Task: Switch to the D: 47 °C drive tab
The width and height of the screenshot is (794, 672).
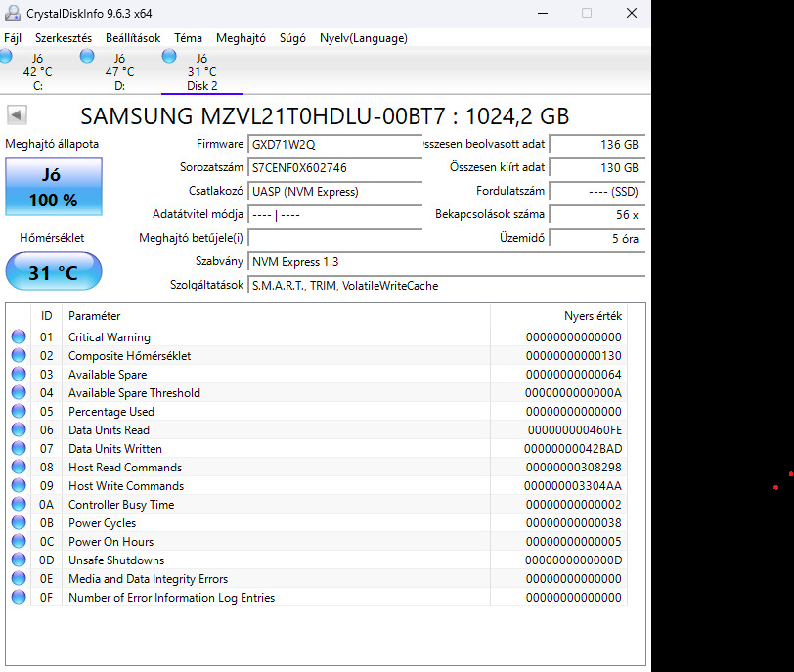Action: tap(120, 71)
